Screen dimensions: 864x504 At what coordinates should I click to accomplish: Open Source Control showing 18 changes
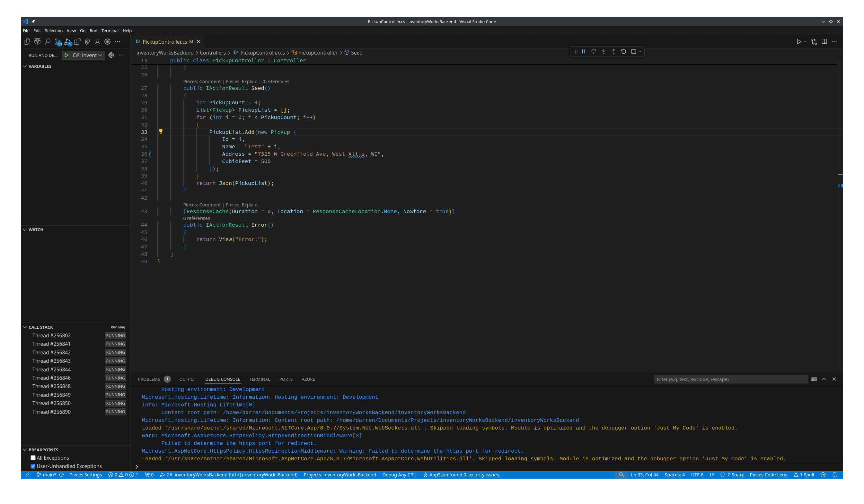(57, 41)
